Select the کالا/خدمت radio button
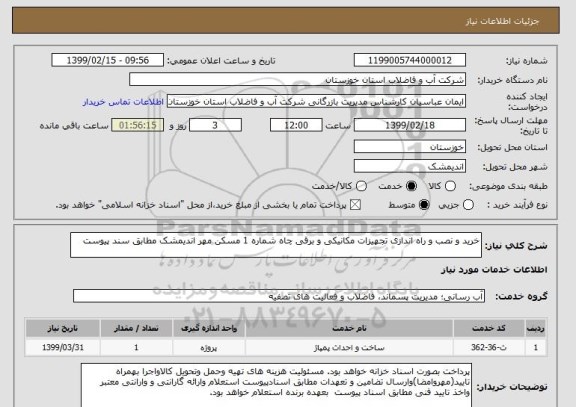 [361, 186]
